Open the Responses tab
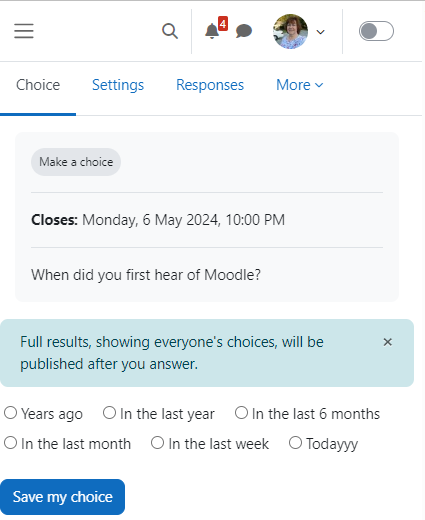The height and width of the screenshot is (520, 425). click(210, 85)
